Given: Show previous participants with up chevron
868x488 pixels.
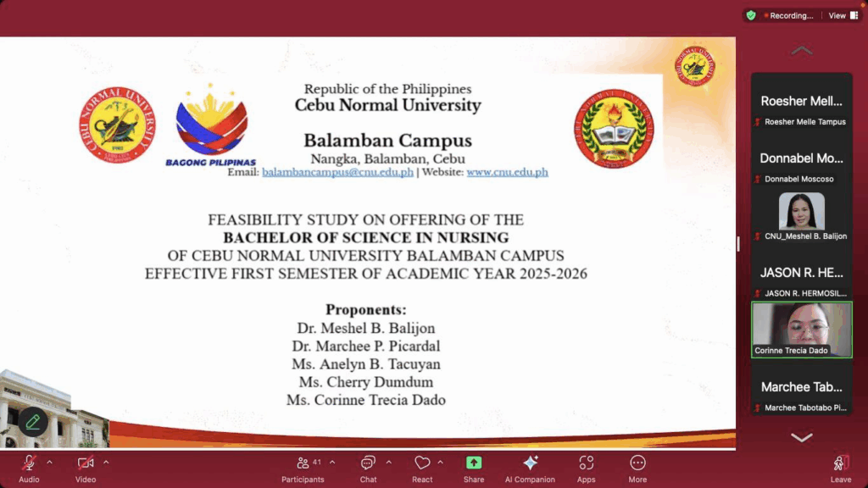Looking at the screenshot, I should click(802, 51).
